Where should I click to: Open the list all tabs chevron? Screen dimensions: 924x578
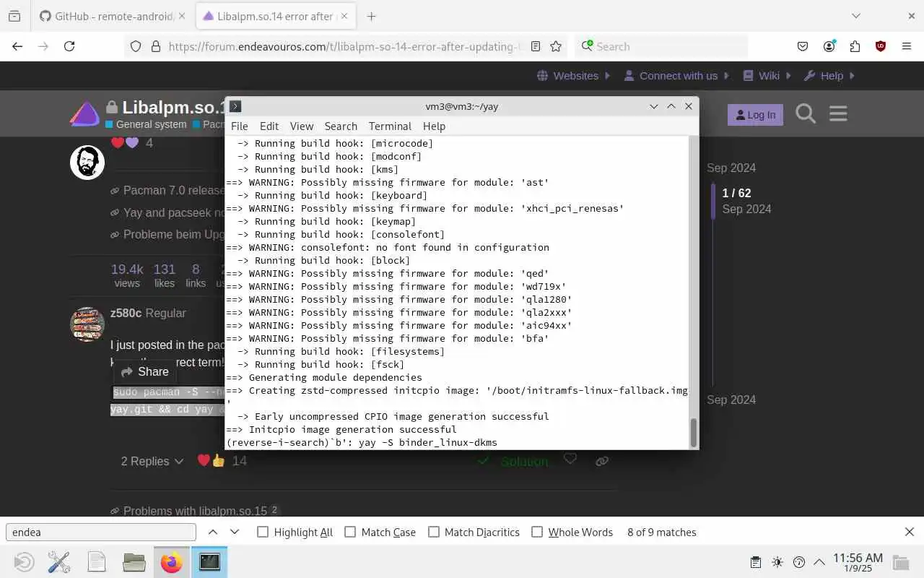tap(856, 16)
